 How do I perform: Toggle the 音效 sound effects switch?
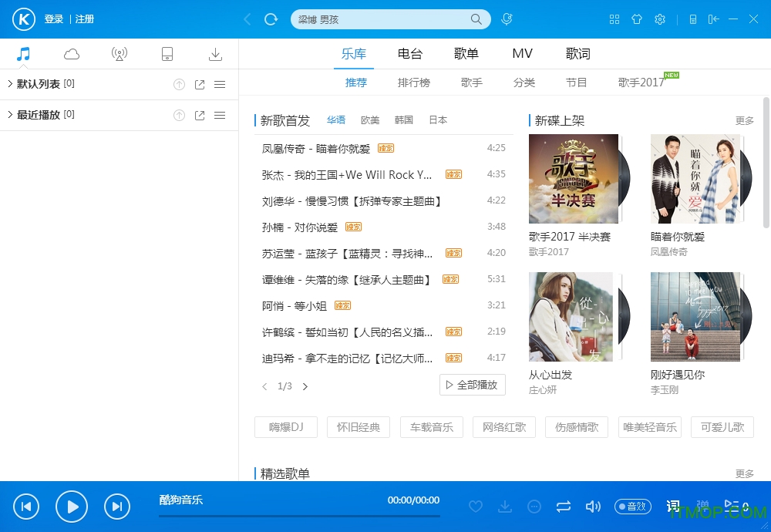(x=632, y=507)
